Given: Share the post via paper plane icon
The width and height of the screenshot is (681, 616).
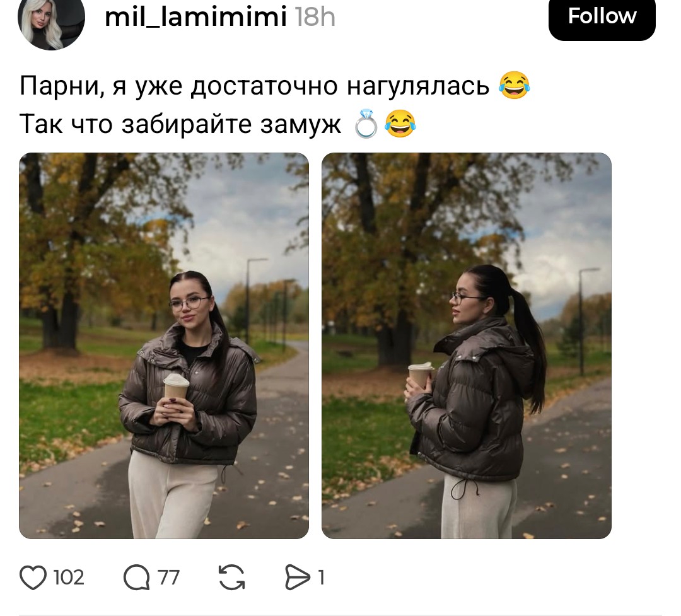Looking at the screenshot, I should 298,578.
